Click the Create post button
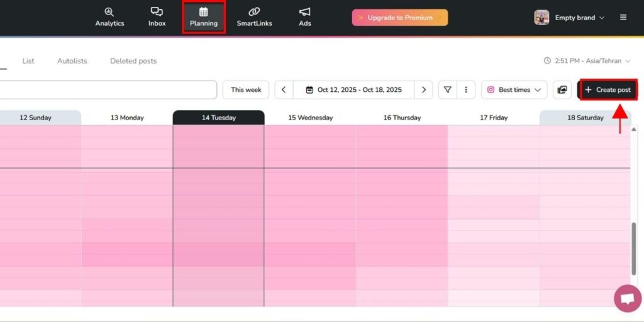 click(608, 90)
